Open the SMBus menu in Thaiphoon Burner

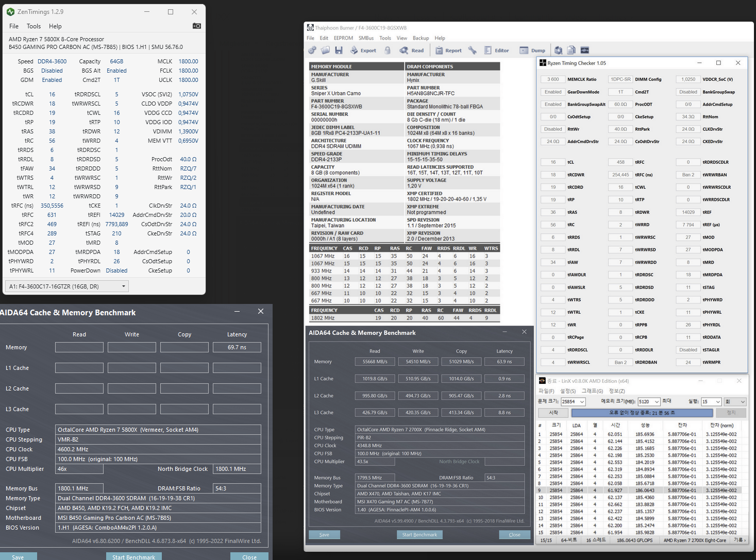point(366,38)
